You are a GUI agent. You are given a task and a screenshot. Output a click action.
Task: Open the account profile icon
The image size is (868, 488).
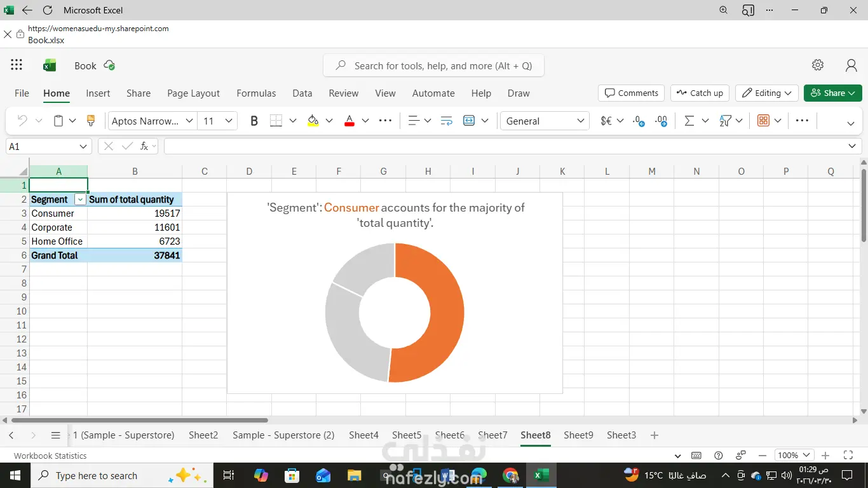pos(851,65)
